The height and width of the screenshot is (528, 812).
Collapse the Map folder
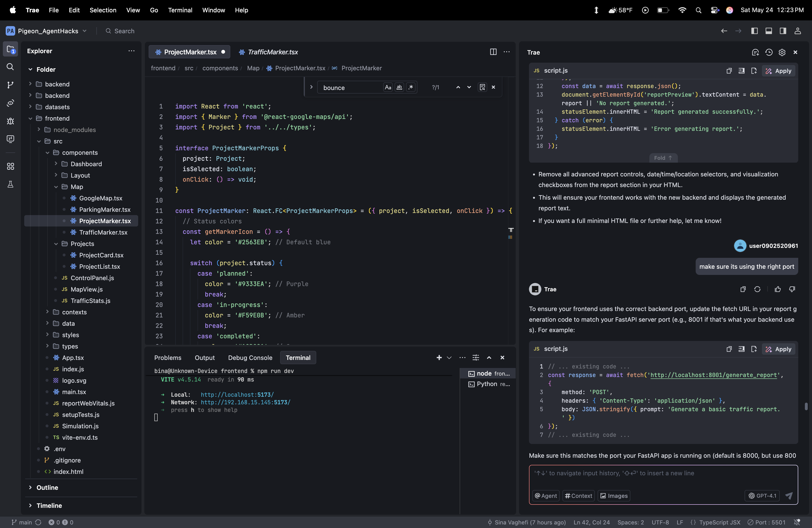click(x=77, y=187)
